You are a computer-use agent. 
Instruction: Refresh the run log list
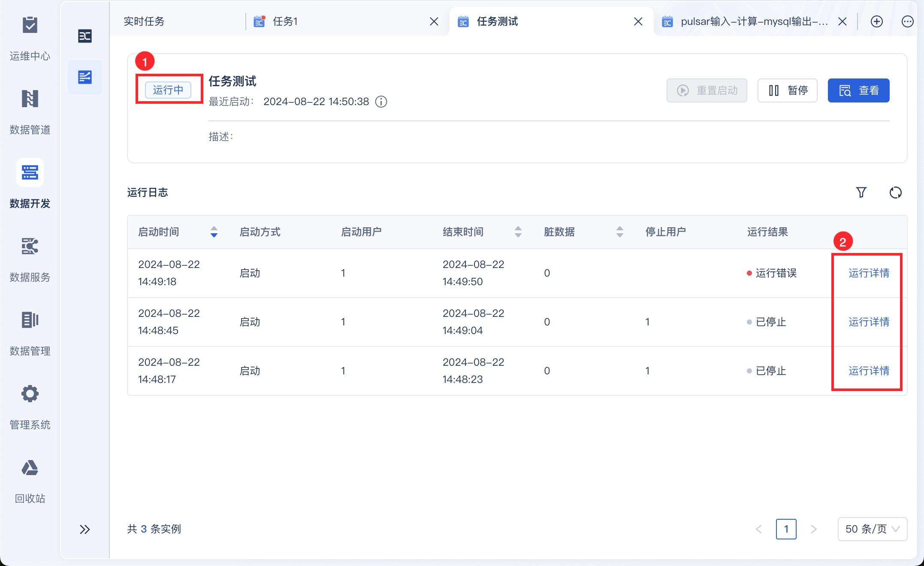point(895,193)
